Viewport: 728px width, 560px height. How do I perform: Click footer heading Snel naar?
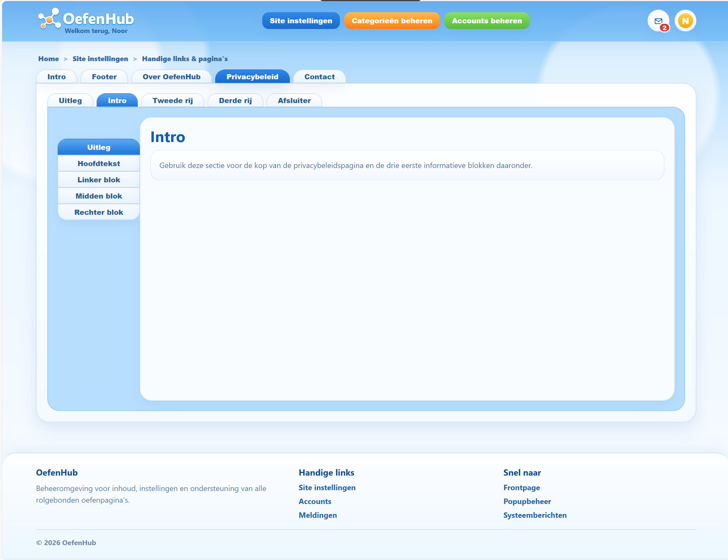[522, 472]
